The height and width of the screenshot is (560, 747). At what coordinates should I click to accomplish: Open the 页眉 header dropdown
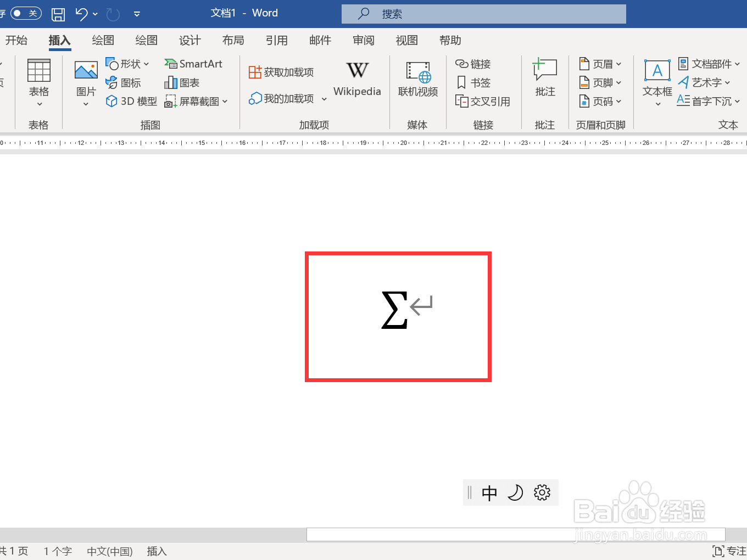tap(600, 64)
